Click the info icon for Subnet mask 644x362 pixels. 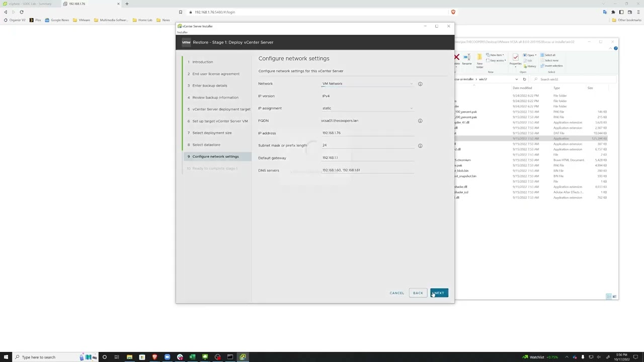pos(420,146)
